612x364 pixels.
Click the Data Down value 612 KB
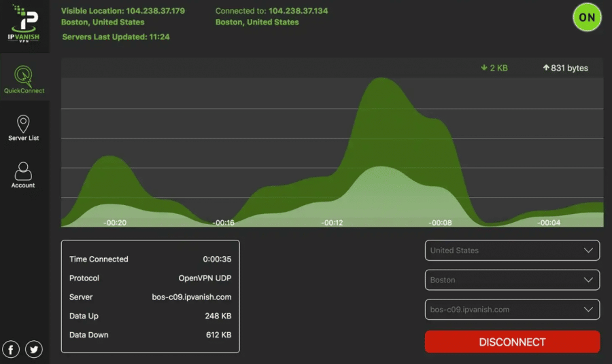[x=218, y=335]
